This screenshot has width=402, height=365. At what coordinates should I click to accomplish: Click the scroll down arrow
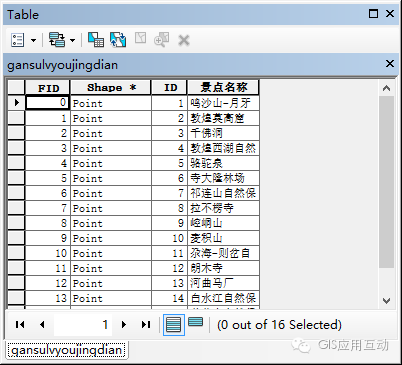386,301
